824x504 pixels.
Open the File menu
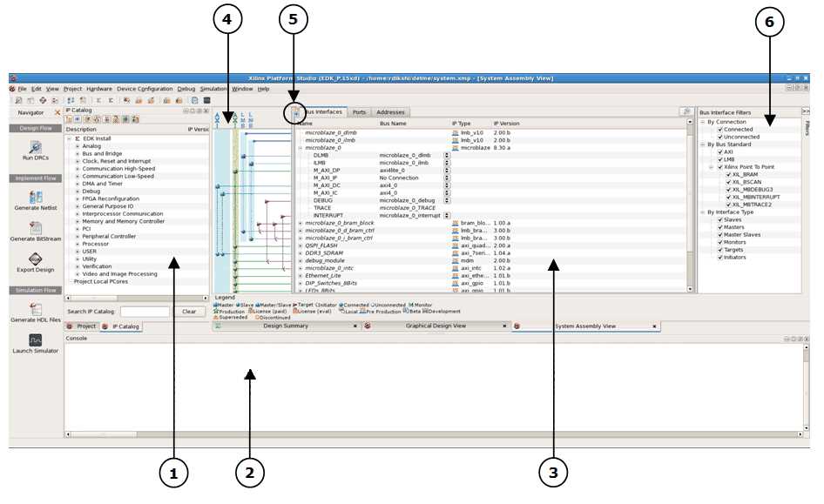pos(22,90)
